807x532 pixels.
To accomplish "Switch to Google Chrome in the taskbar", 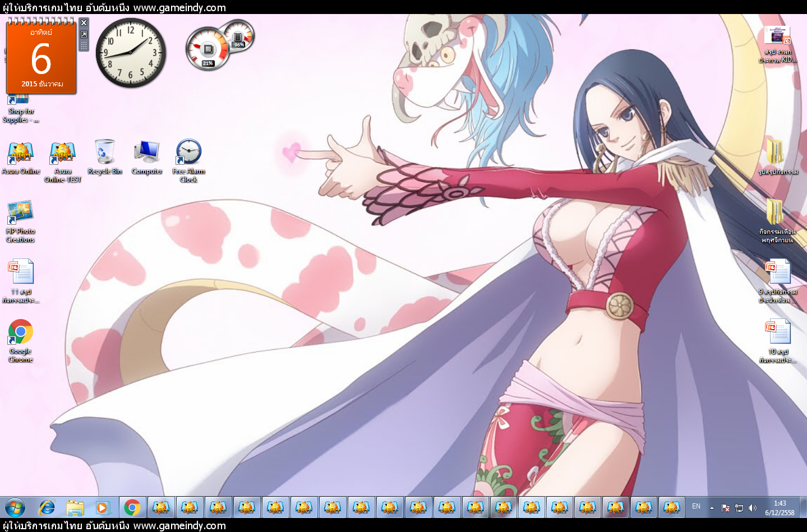I will (x=132, y=508).
